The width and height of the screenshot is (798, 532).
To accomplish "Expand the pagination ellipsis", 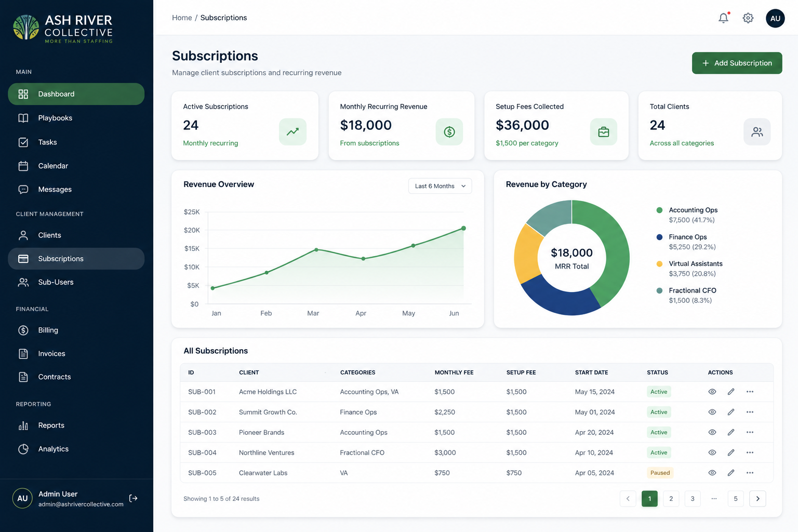I will (714, 499).
